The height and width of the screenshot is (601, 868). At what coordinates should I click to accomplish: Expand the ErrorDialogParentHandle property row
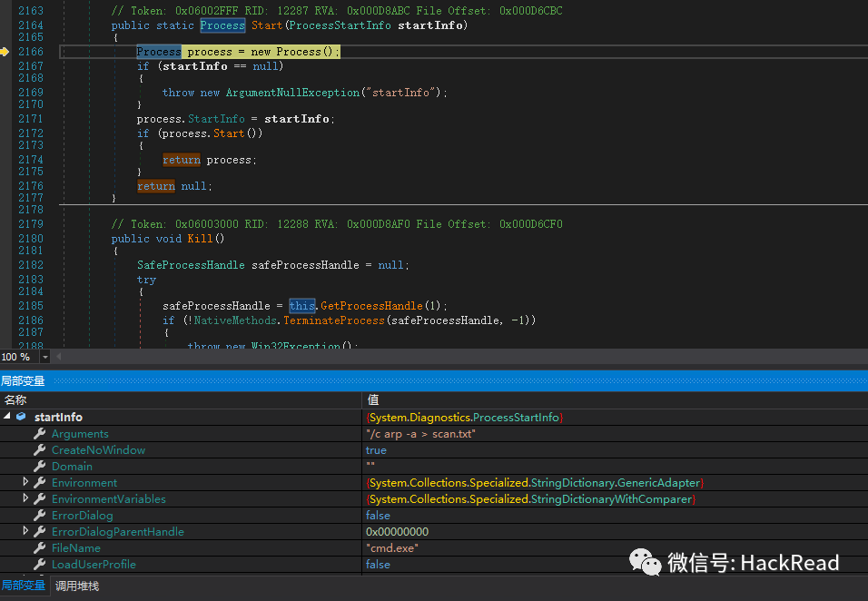25,531
